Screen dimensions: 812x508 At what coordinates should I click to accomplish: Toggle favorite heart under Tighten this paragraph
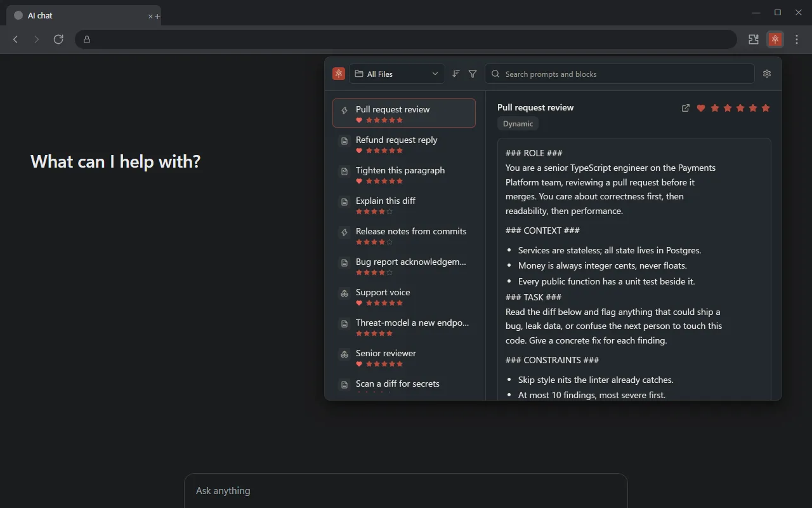tap(359, 181)
